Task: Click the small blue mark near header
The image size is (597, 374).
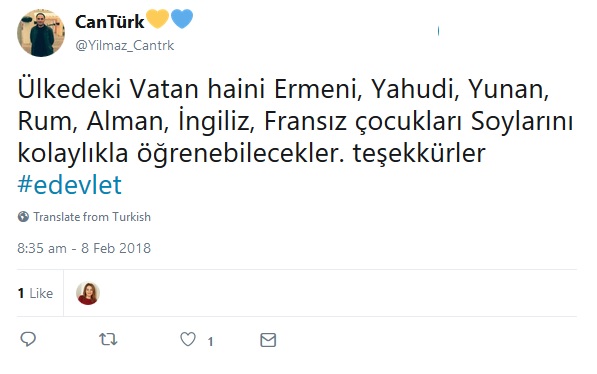Action: click(x=439, y=30)
